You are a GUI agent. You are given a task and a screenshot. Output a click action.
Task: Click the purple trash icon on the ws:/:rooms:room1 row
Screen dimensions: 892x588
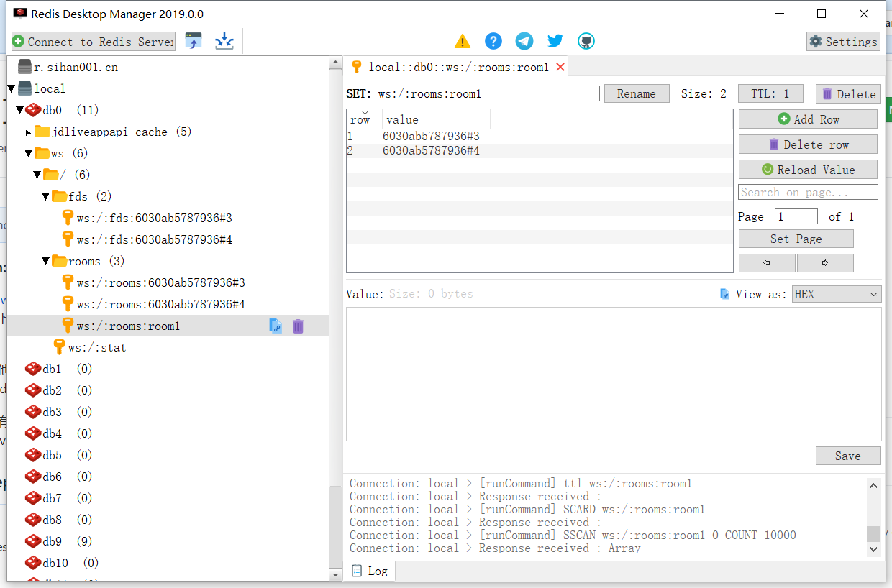coord(298,326)
